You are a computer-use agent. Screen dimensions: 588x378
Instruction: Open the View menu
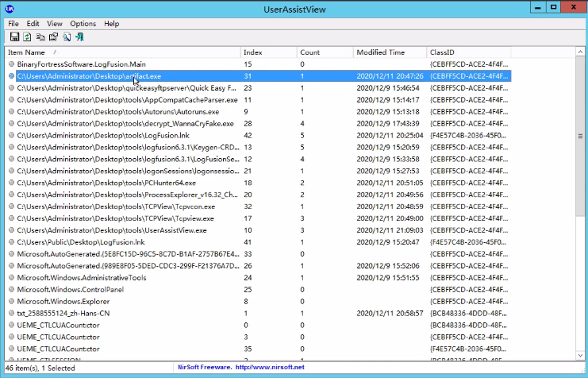[54, 24]
